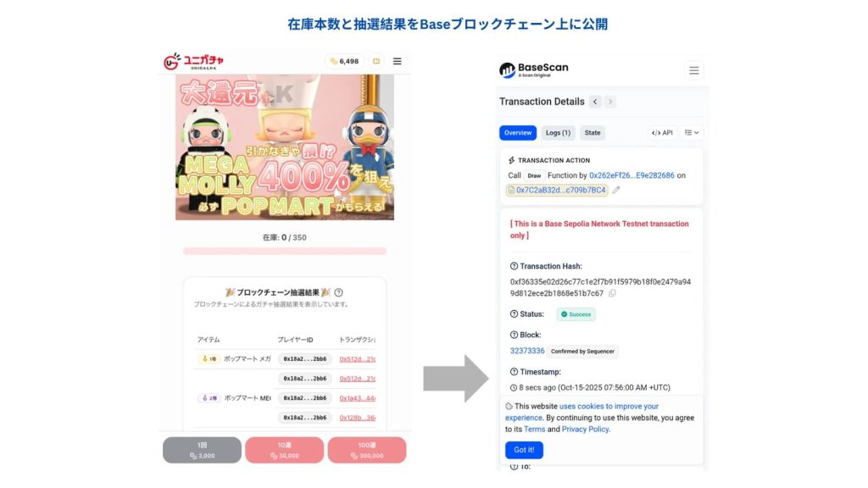868x488 pixels.
Task: Click the Unigacha logo
Action: tap(193, 61)
